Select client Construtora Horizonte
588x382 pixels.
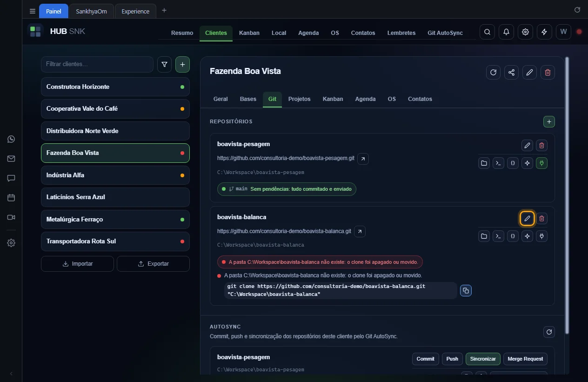click(115, 87)
